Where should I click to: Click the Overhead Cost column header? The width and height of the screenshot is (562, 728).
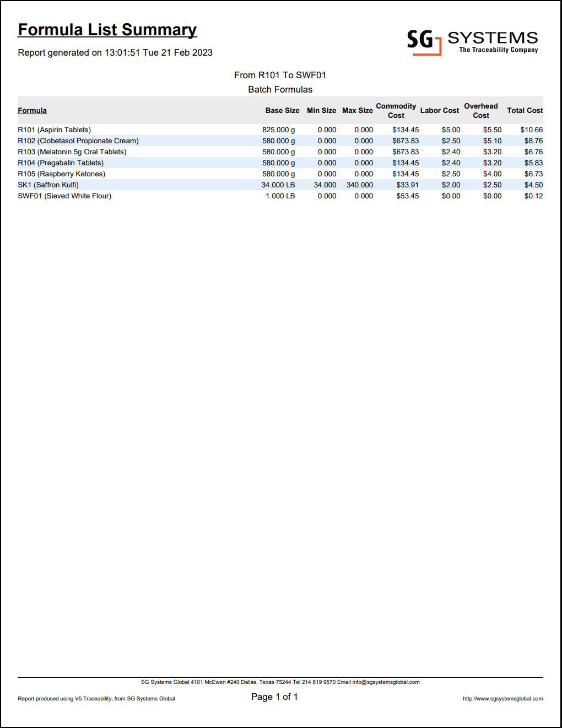pyautogui.click(x=480, y=110)
